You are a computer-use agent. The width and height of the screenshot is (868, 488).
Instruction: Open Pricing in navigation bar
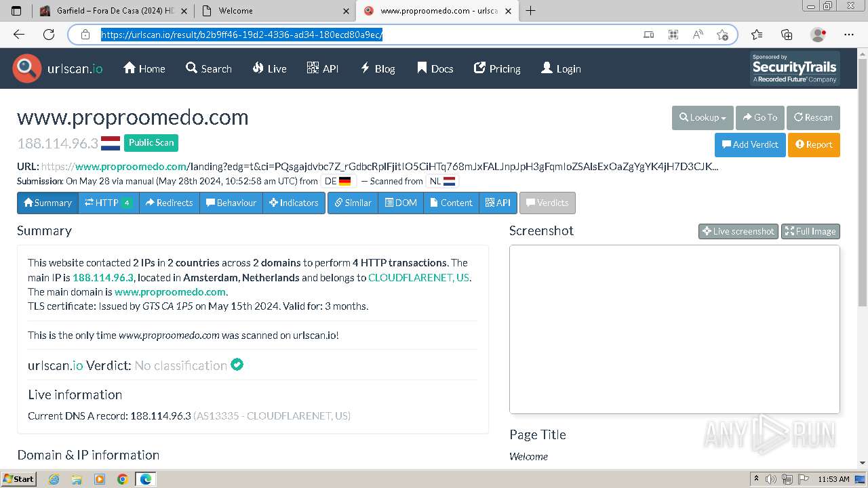pos(497,68)
